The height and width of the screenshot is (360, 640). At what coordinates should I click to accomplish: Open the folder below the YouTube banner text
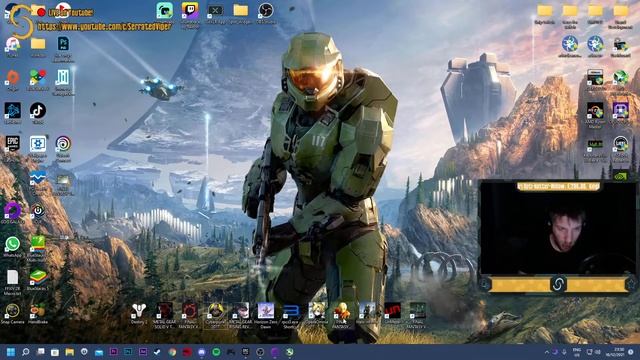click(x=38, y=44)
